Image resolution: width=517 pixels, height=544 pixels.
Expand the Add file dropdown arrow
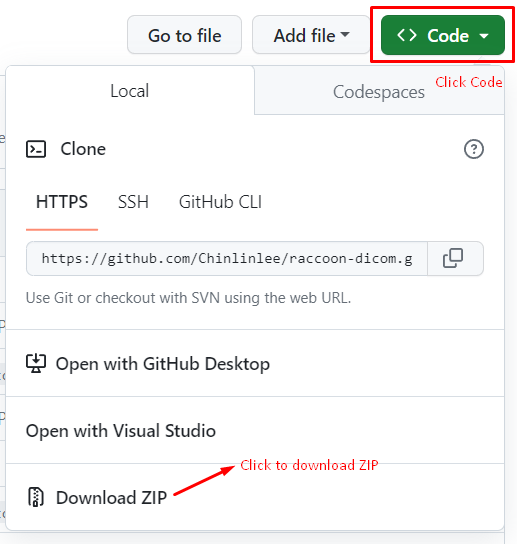tap(345, 34)
